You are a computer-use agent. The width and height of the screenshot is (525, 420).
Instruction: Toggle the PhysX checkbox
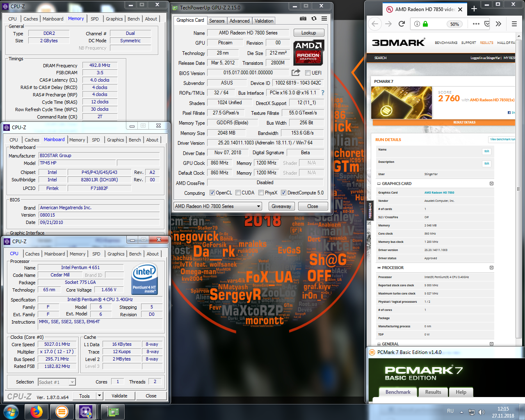tap(261, 193)
